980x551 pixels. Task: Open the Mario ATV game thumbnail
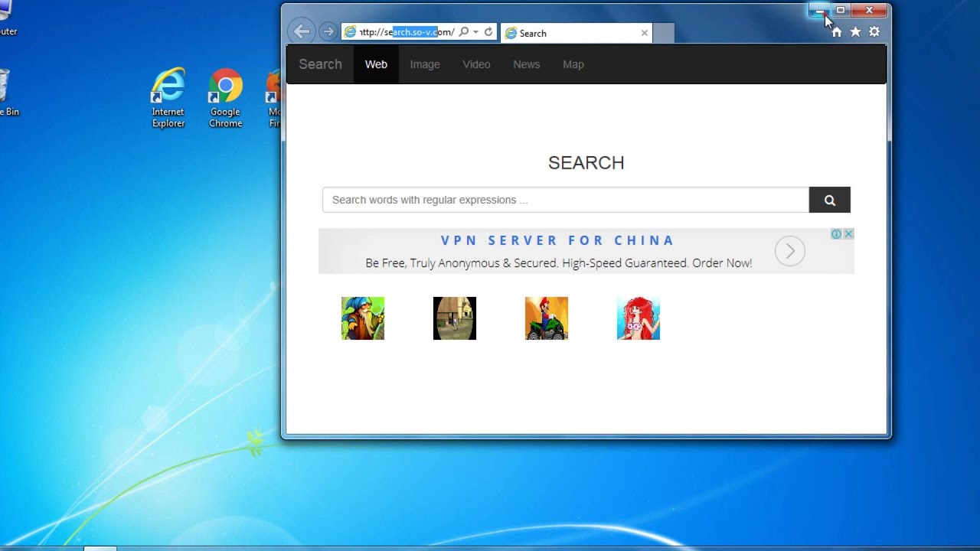click(547, 318)
